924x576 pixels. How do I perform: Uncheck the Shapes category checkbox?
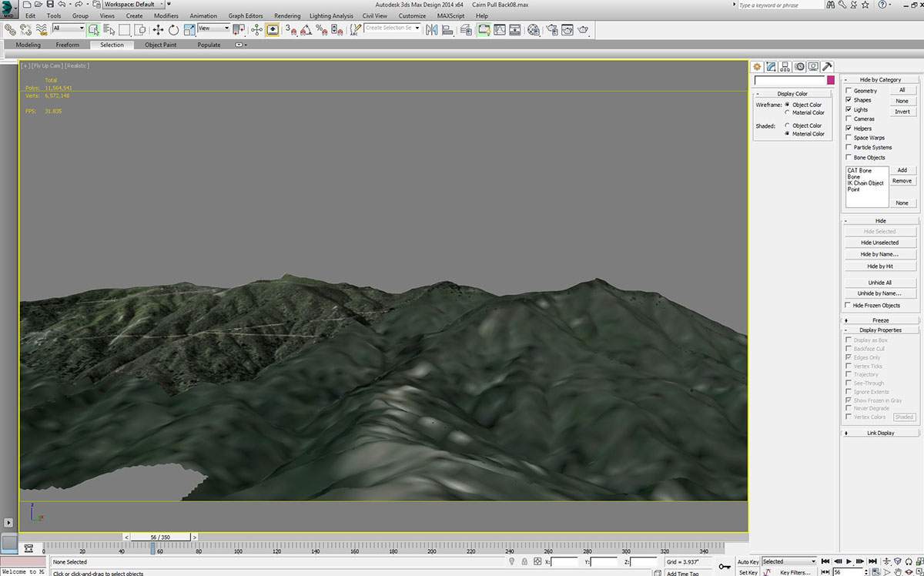pos(849,100)
